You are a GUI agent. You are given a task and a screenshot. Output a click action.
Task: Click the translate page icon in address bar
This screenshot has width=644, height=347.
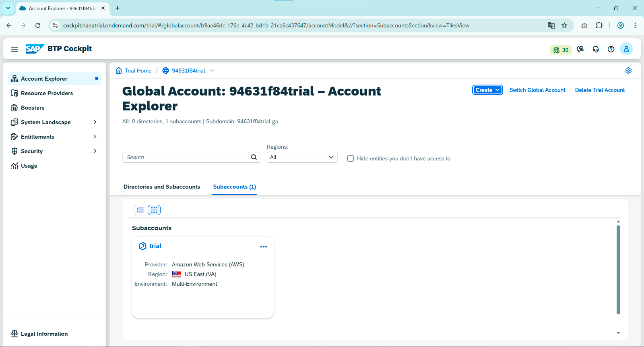[x=551, y=25]
